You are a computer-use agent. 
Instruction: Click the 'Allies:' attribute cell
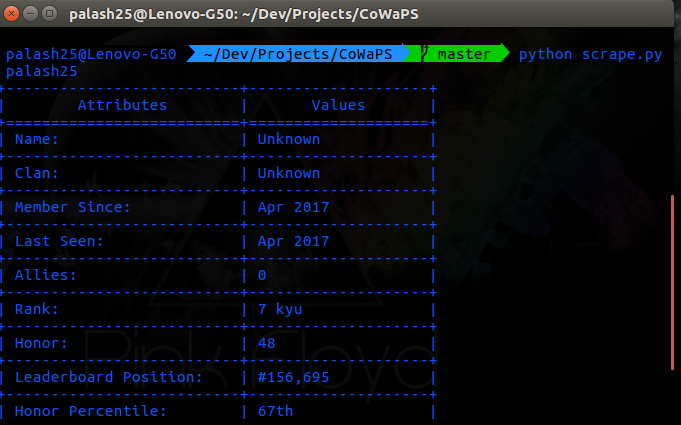46,275
